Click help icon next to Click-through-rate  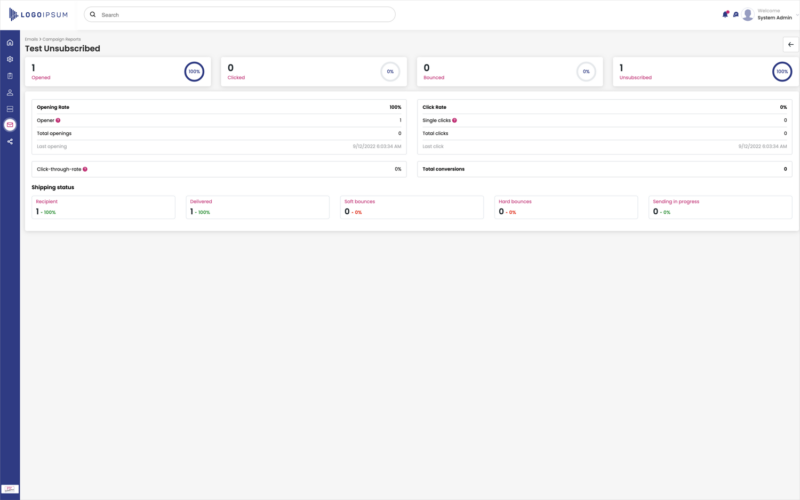coord(85,169)
